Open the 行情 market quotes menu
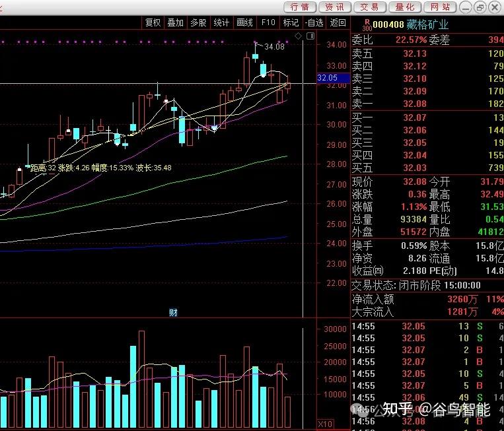504x431 pixels. tap(299, 7)
